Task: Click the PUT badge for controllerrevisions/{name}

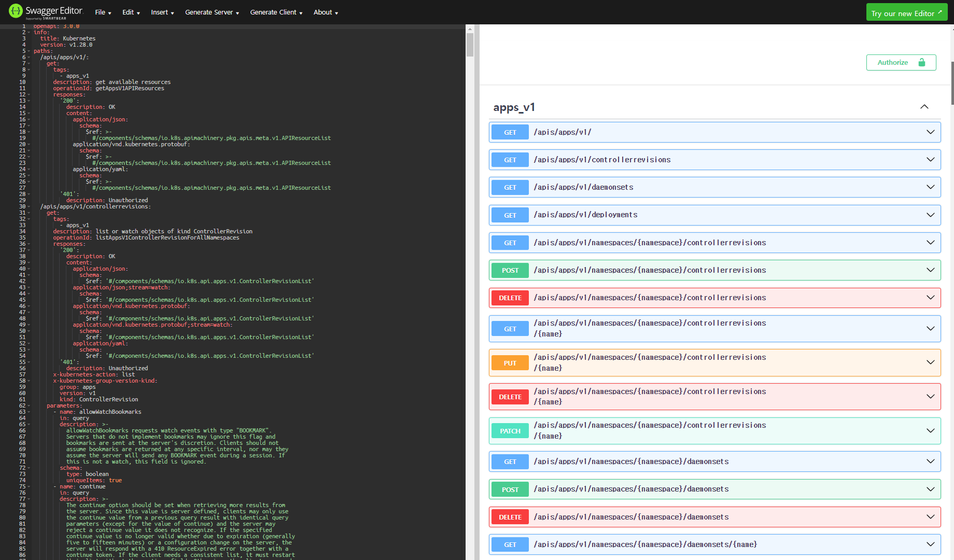Action: coord(510,362)
